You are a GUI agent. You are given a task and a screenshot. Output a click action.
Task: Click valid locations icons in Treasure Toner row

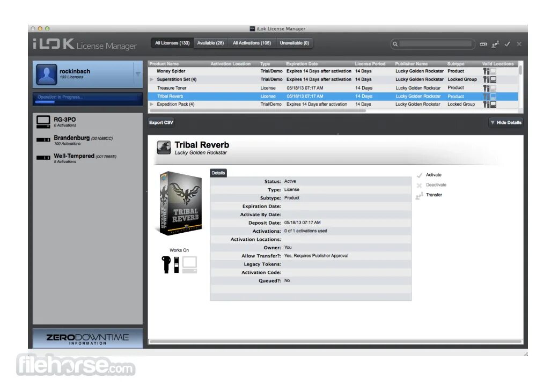point(490,88)
